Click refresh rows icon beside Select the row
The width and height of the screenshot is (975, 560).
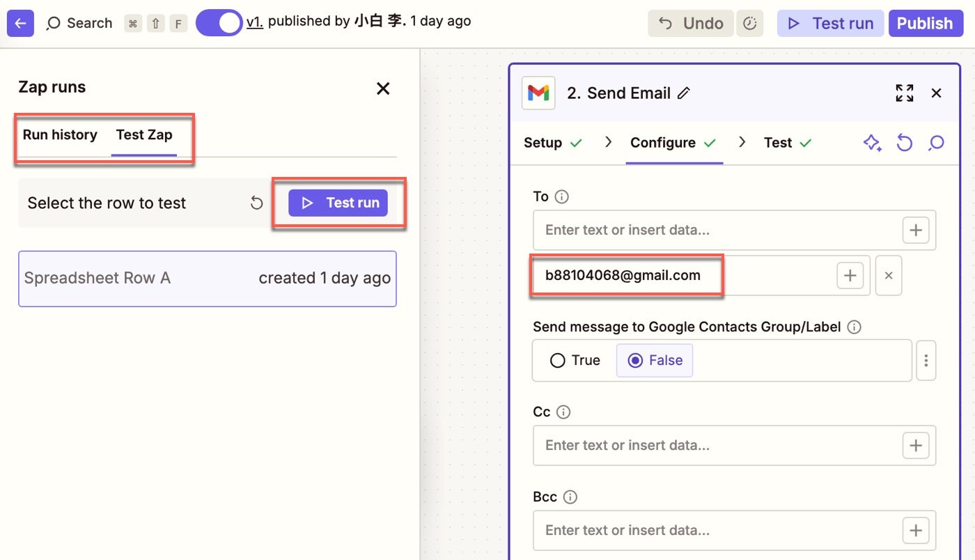(257, 203)
